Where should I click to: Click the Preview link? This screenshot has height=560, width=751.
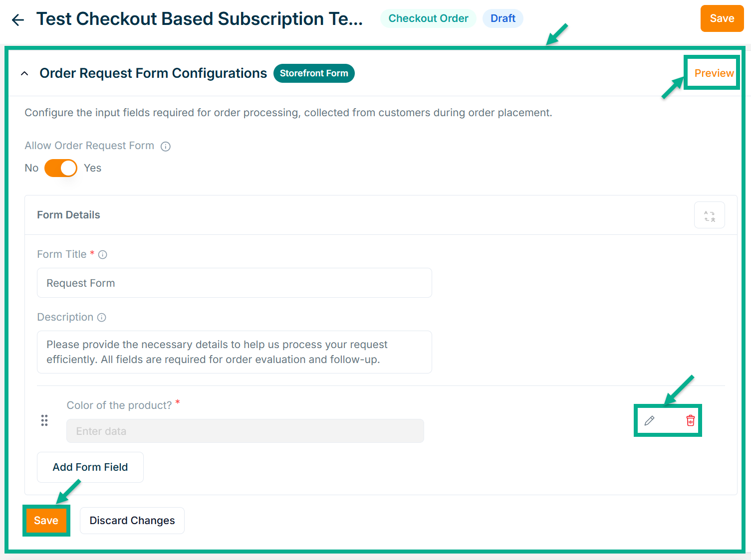[x=714, y=73]
